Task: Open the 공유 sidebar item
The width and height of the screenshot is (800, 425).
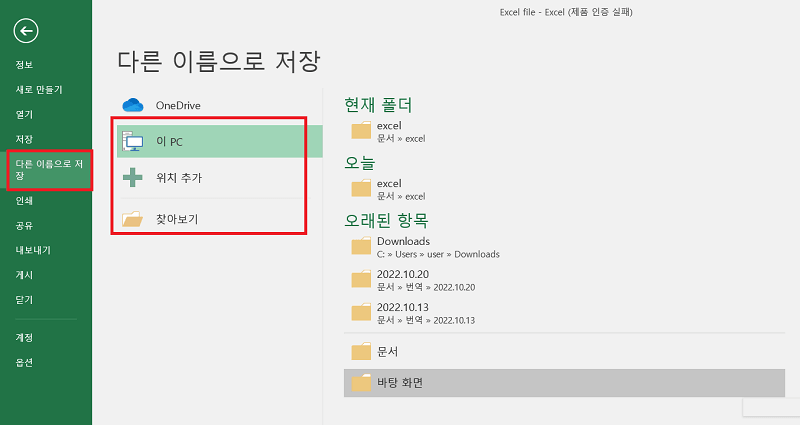Action: 24,226
